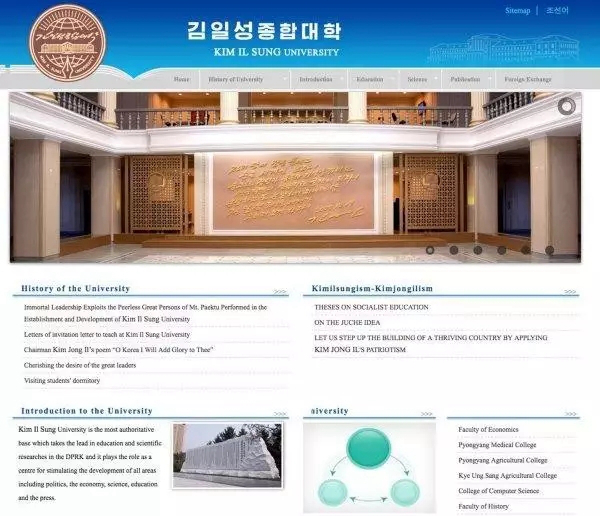Select the second slideshow dot
This screenshot has height=516, width=600.
tap(454, 250)
